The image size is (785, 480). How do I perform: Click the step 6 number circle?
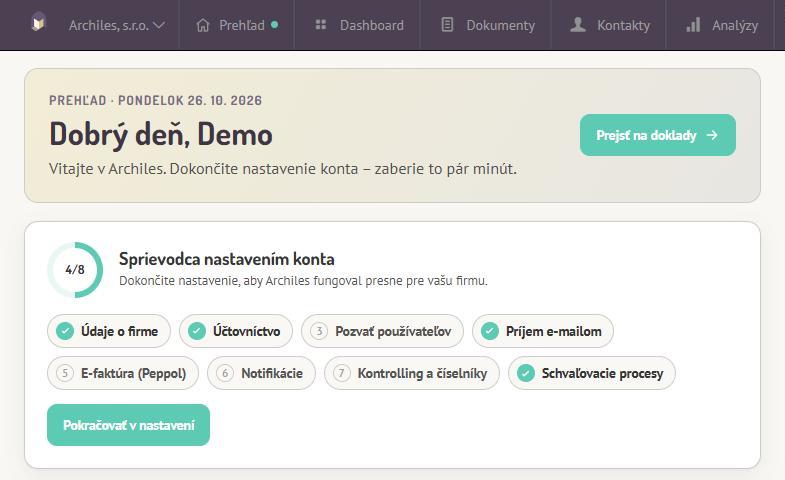[225, 373]
